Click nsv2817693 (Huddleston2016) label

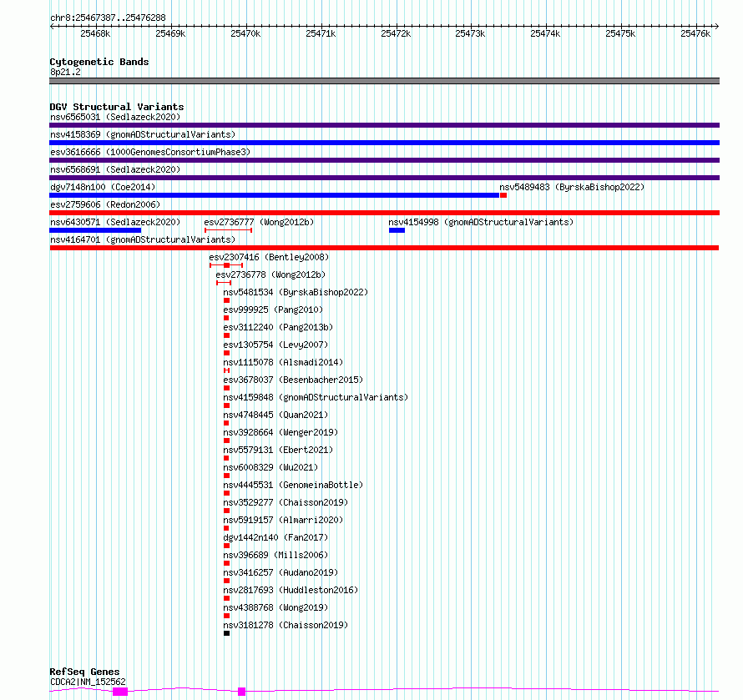(x=291, y=590)
